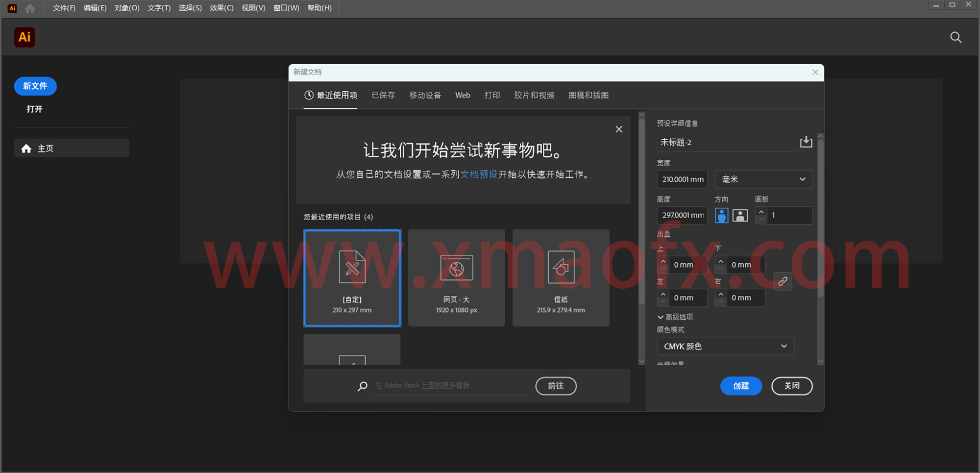Increase the 画板 artboard count stepper
This screenshot has height=473, width=980.
(x=761, y=212)
